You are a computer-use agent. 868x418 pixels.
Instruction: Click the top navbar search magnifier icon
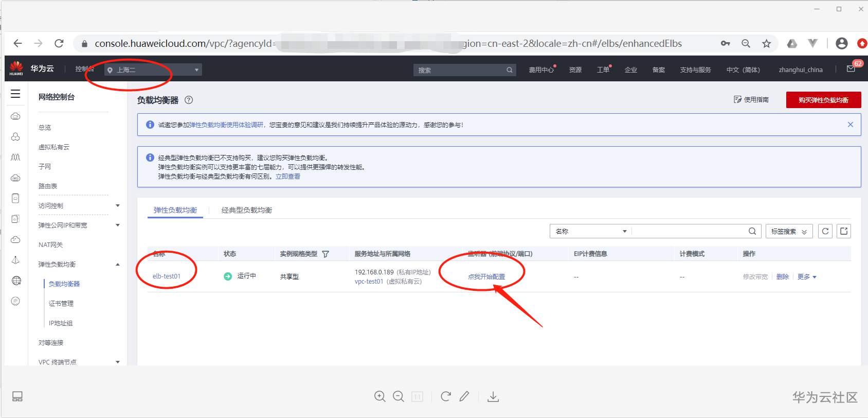509,70
